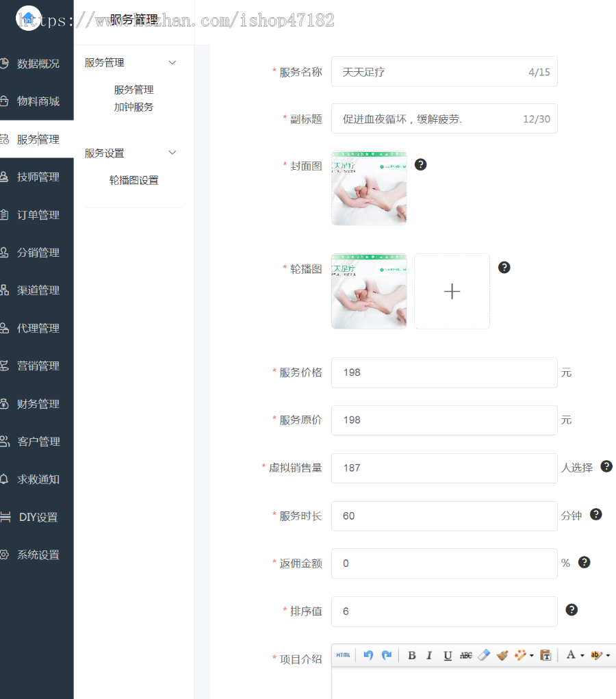Open 客户管理 in sidebar

coord(36,442)
